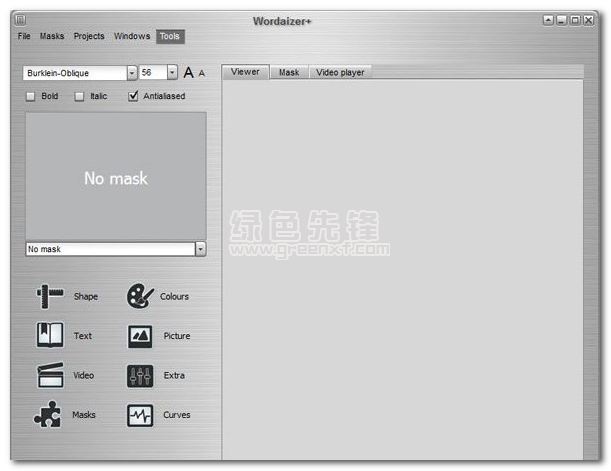
Task: Open the Video clapperboard icon
Action: [50, 375]
